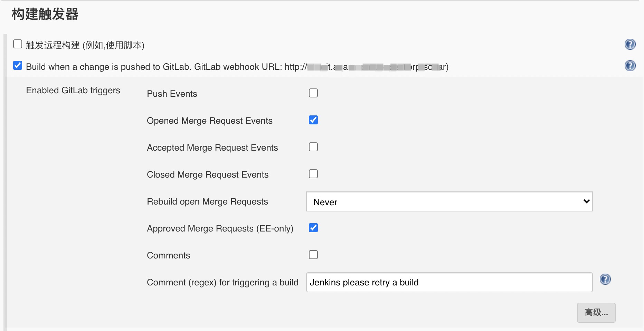The width and height of the screenshot is (644, 331).
Task: Click the Push Events label
Action: tap(172, 94)
